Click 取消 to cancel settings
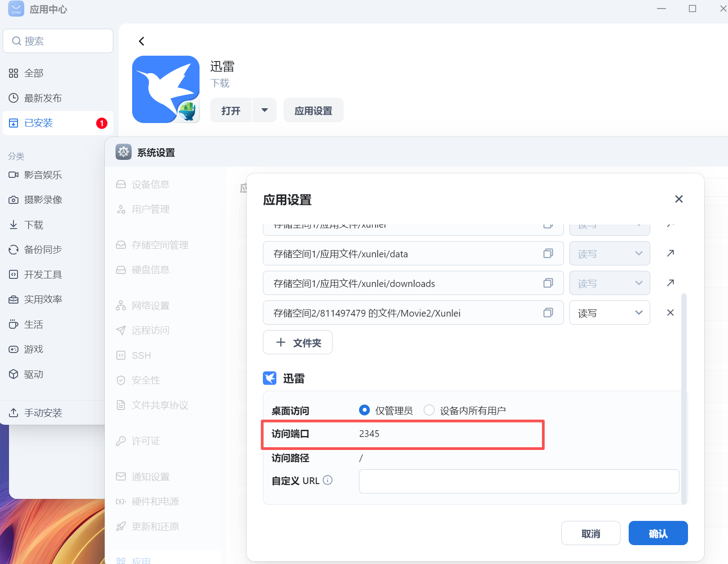 (591, 533)
